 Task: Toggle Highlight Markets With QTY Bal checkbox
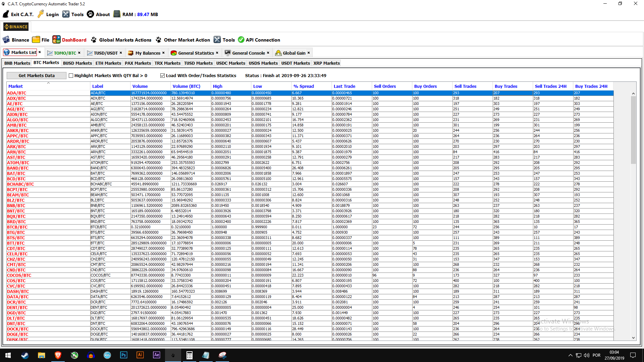(x=71, y=76)
